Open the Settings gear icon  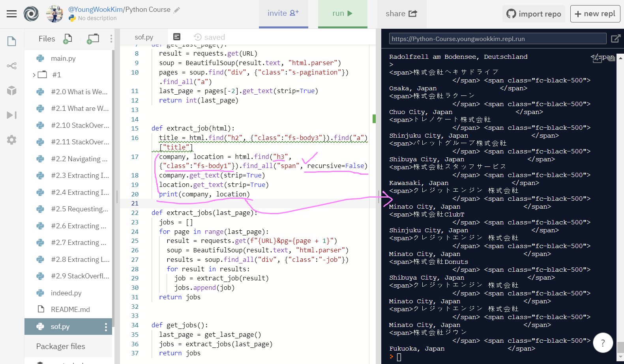12,140
